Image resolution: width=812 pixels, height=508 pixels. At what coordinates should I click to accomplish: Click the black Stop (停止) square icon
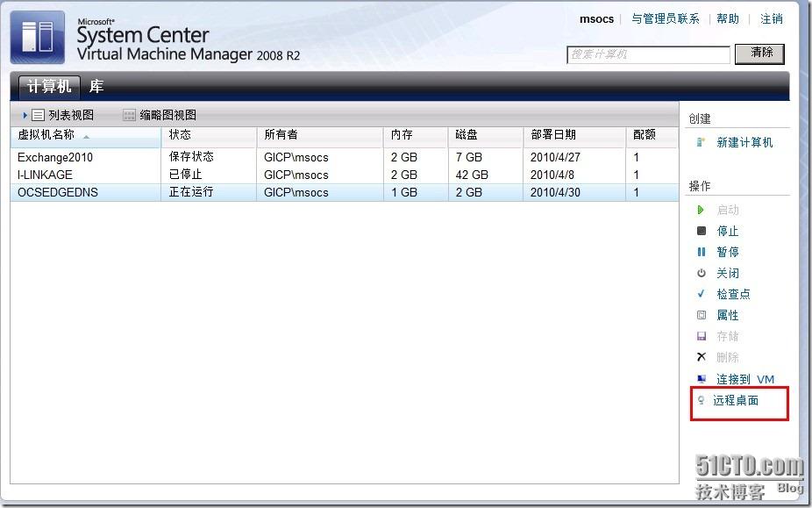(x=702, y=231)
